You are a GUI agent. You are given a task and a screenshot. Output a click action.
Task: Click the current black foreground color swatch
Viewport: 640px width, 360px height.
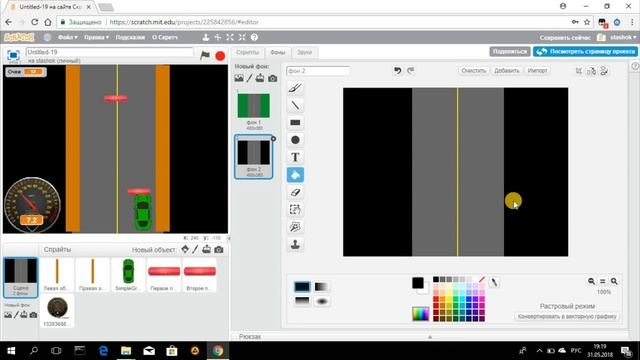click(x=418, y=282)
